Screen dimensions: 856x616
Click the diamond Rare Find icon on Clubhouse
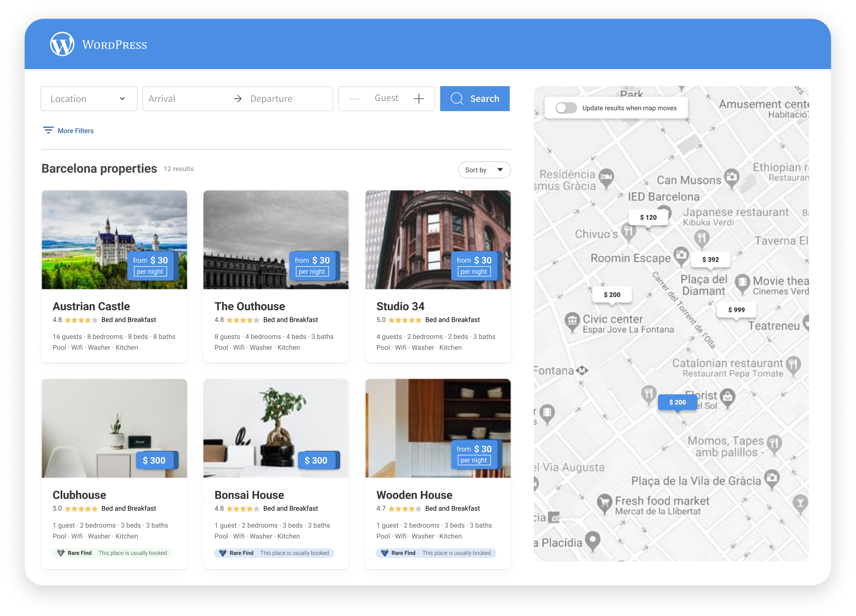click(61, 552)
